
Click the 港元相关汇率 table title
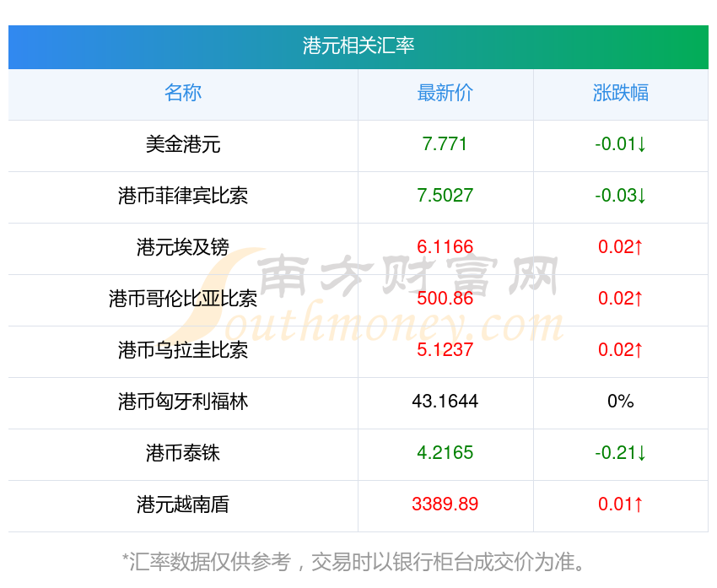point(358,46)
